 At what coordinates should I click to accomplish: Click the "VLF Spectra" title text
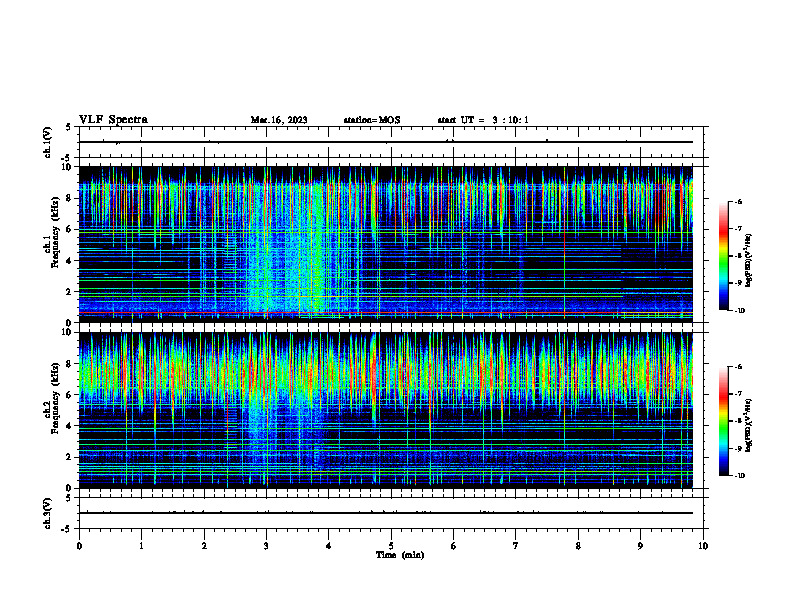pos(113,120)
